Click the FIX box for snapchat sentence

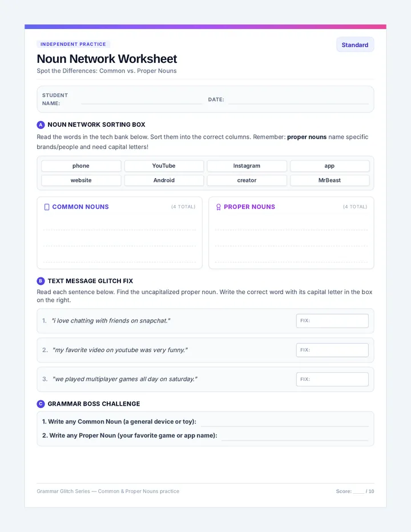[x=332, y=321]
